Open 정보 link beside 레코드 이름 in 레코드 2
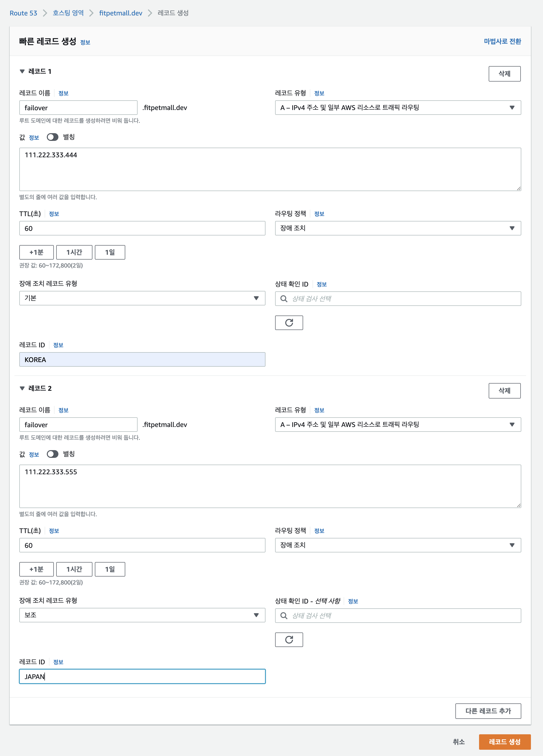The width and height of the screenshot is (543, 756). [63, 410]
